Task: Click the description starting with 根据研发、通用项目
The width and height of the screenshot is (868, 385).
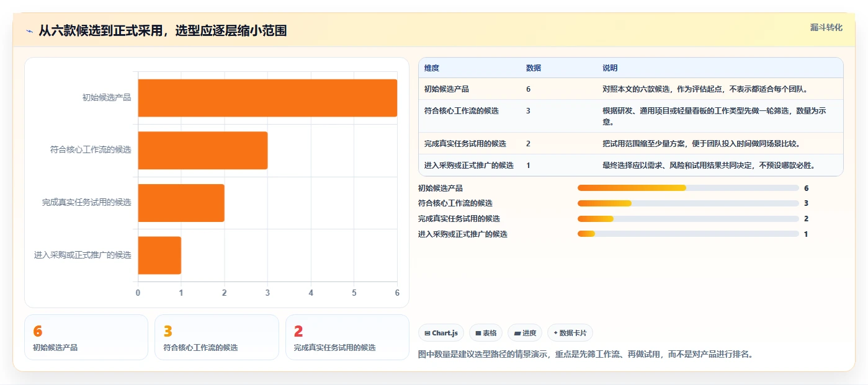Action: pos(714,116)
